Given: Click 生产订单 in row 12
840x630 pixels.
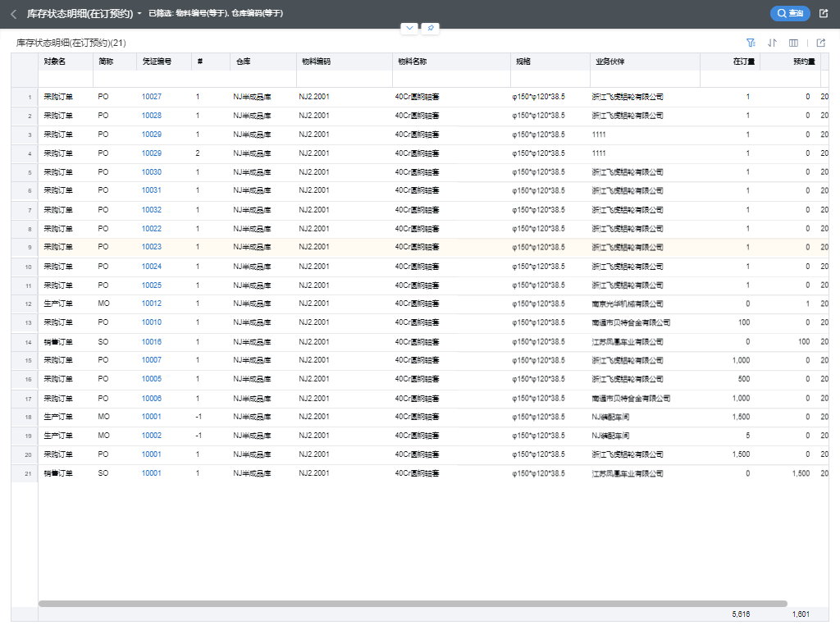Looking at the screenshot, I should click(58, 304).
